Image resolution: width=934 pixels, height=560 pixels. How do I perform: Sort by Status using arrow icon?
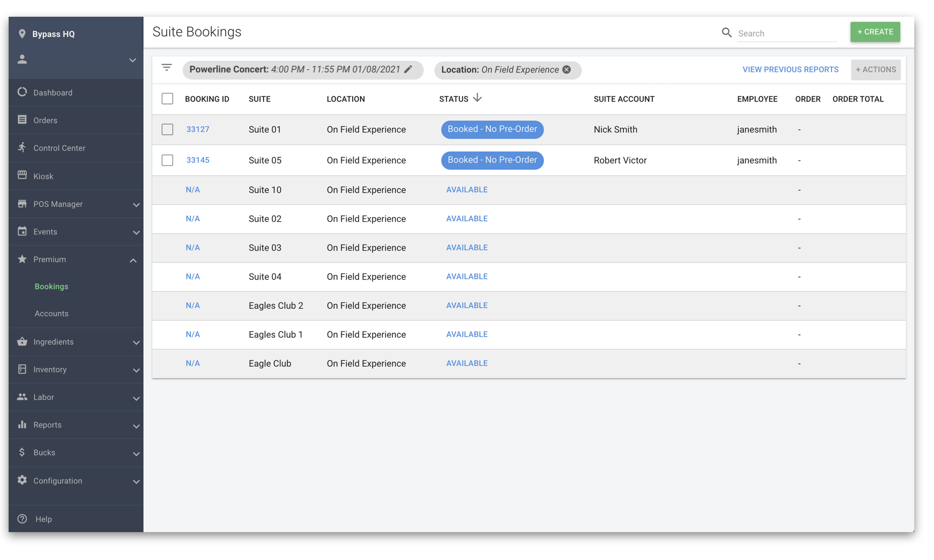477,98
